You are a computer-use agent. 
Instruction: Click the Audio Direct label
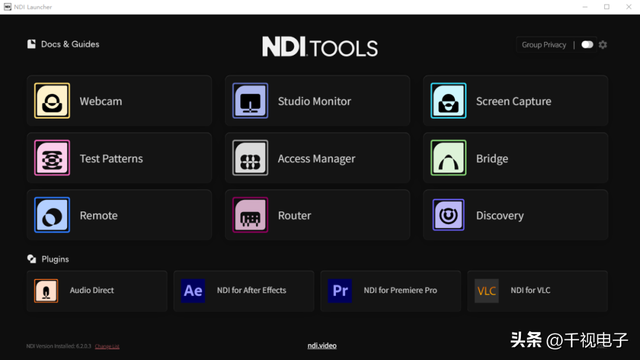[x=92, y=290]
